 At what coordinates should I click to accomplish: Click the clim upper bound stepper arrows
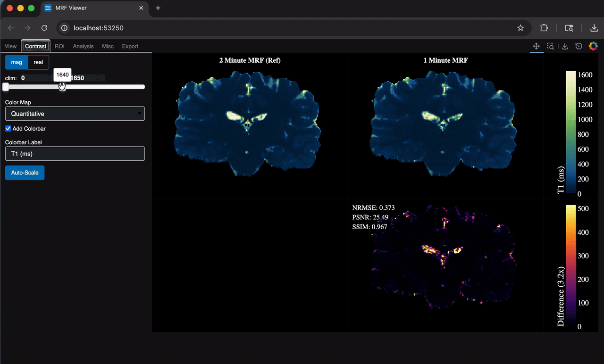tap(98, 78)
